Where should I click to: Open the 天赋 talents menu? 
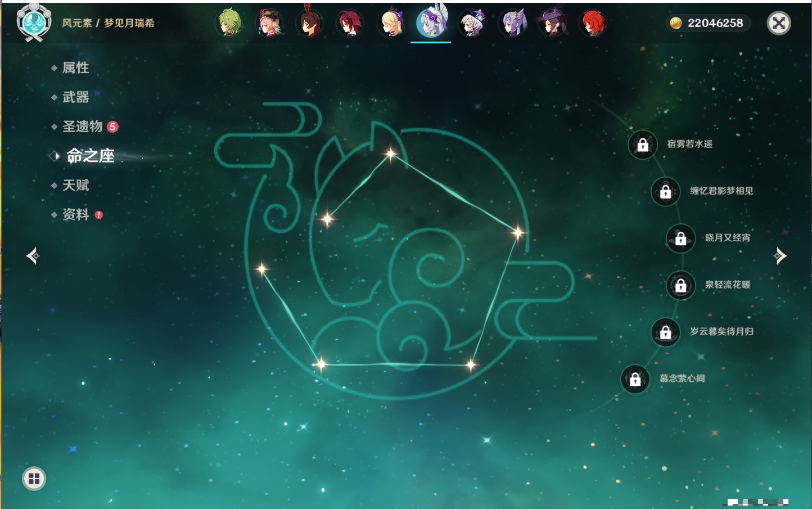click(75, 185)
